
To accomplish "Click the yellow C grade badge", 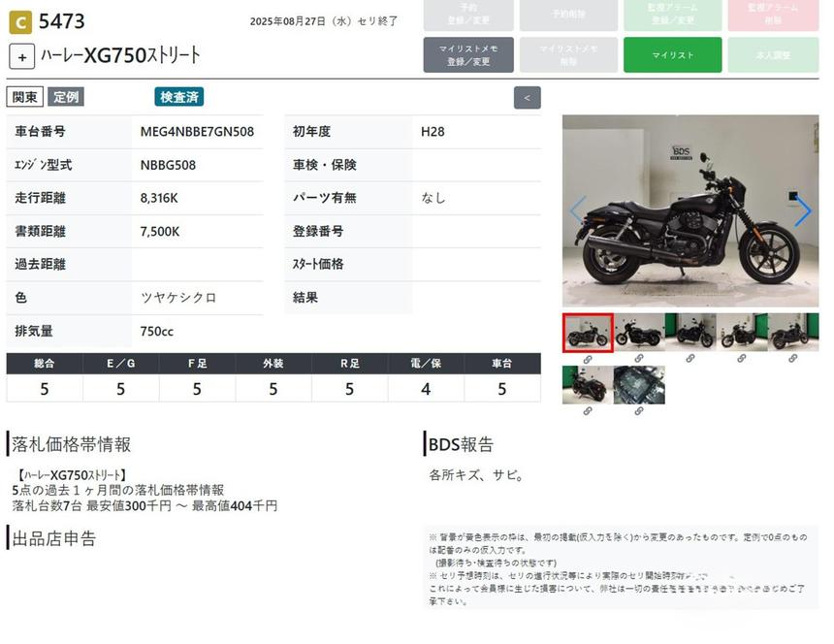I will click(x=19, y=20).
